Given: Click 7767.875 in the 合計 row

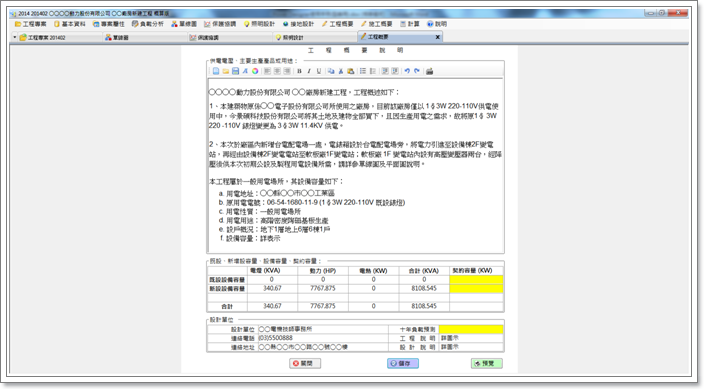Looking at the screenshot, I should click(x=323, y=306).
